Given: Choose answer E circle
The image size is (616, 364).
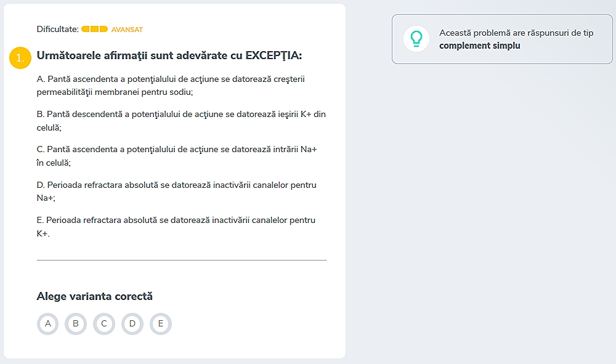Looking at the screenshot, I should [x=161, y=324].
